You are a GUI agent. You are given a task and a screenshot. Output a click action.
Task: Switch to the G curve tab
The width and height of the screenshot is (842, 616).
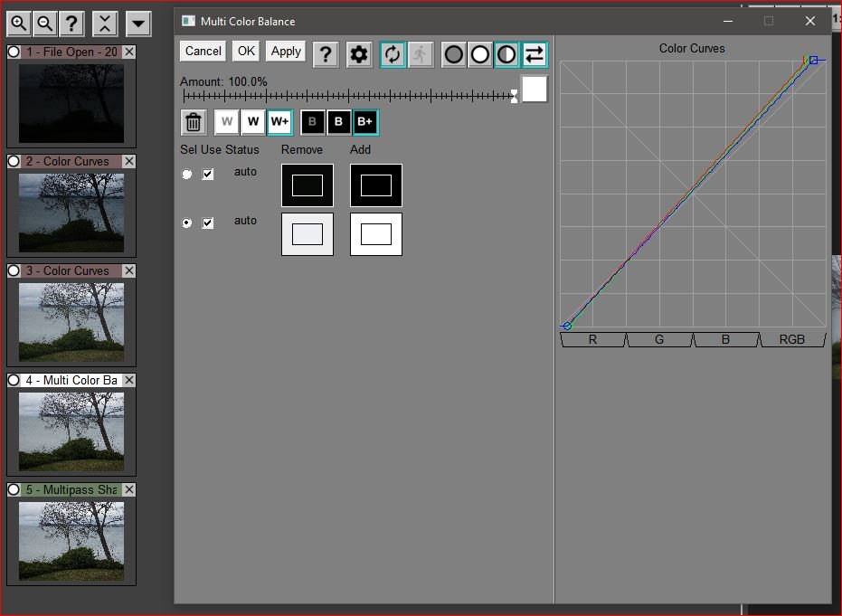659,339
